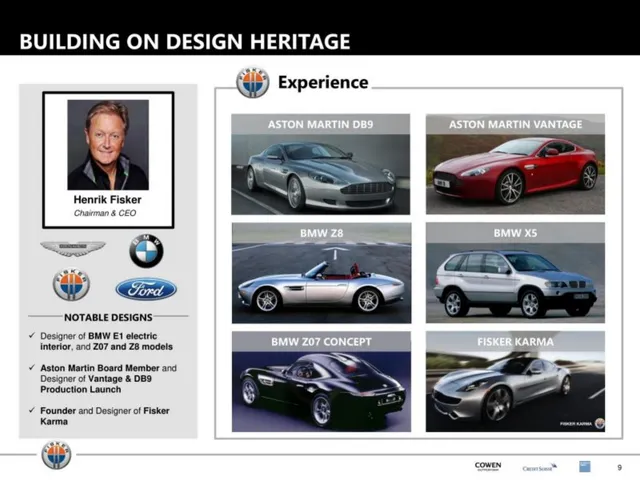Click the 'BMW X5' caption

[515, 233]
